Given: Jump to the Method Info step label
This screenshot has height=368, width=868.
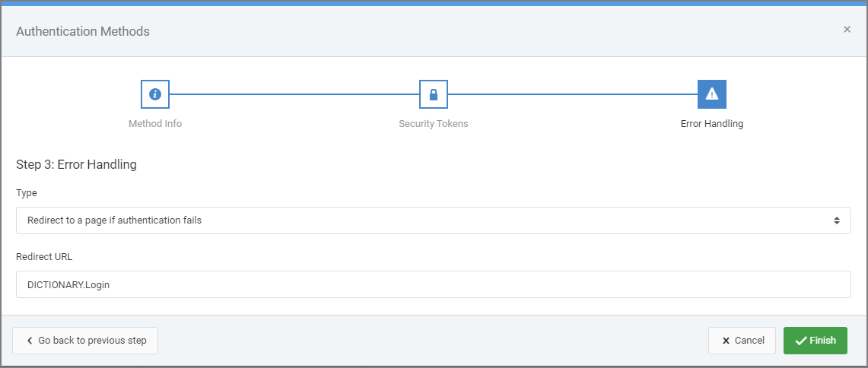Looking at the screenshot, I should (x=155, y=123).
